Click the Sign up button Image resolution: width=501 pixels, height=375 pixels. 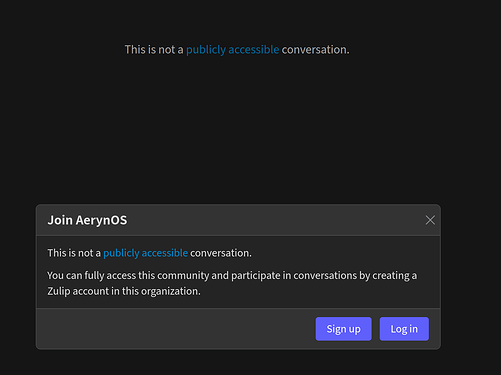pyautogui.click(x=343, y=329)
